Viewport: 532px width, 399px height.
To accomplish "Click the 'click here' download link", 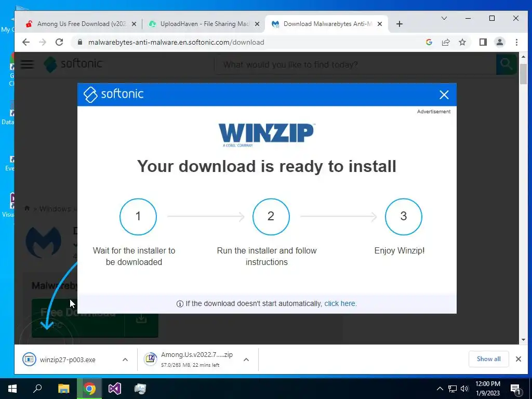I will tap(340, 303).
